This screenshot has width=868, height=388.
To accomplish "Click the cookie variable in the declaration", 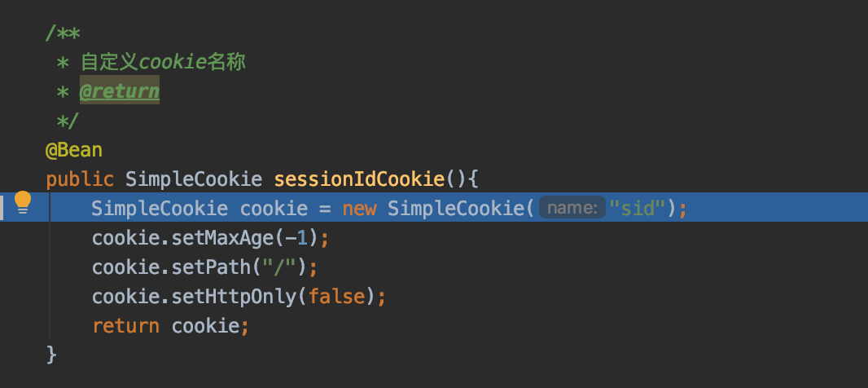I will (274, 209).
